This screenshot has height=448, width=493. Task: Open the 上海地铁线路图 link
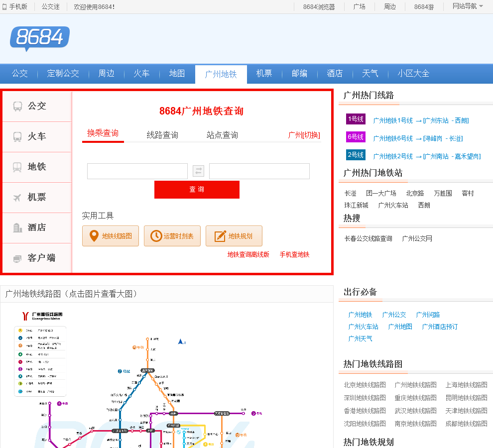pyautogui.click(x=466, y=385)
